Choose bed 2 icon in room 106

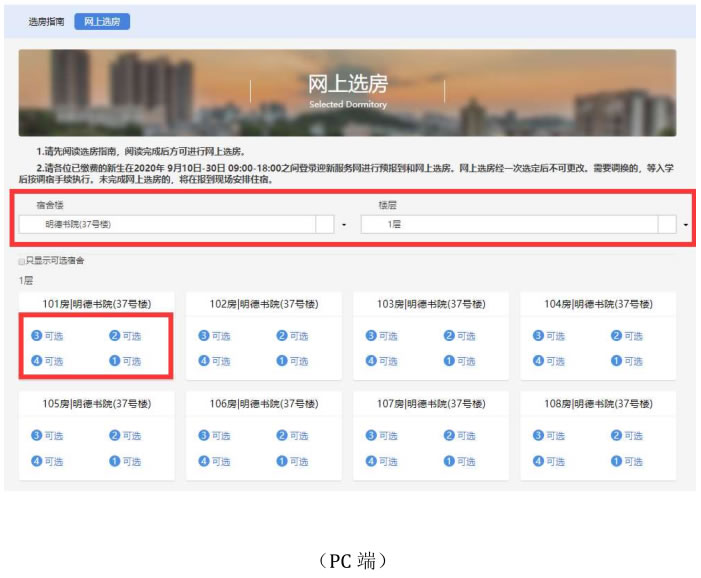(282, 436)
